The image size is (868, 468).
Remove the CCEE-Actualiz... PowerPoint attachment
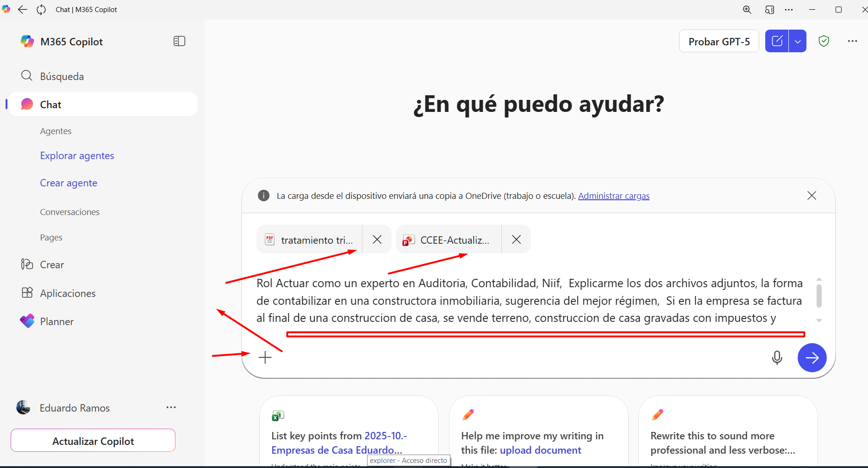pyautogui.click(x=516, y=240)
